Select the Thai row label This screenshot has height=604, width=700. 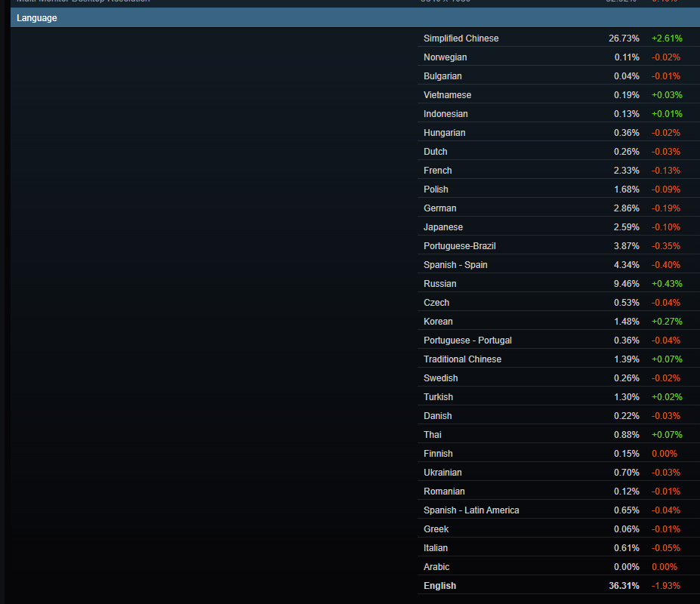point(432,435)
